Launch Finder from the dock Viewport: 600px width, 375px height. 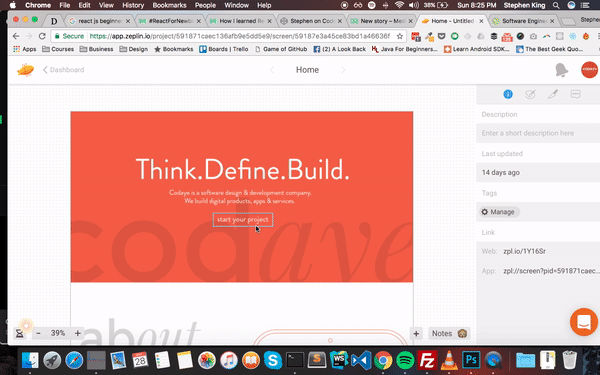(29, 360)
